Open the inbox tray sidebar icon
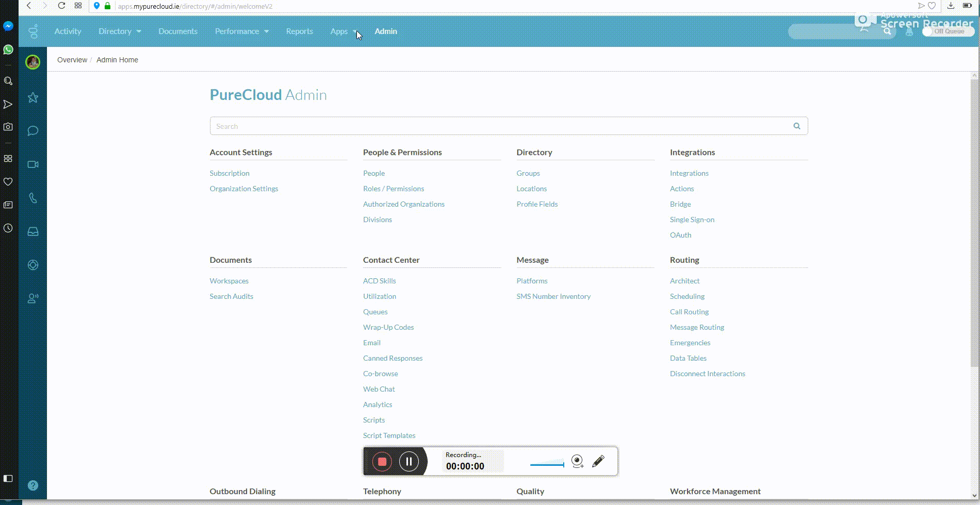Image resolution: width=980 pixels, height=505 pixels. point(33,231)
